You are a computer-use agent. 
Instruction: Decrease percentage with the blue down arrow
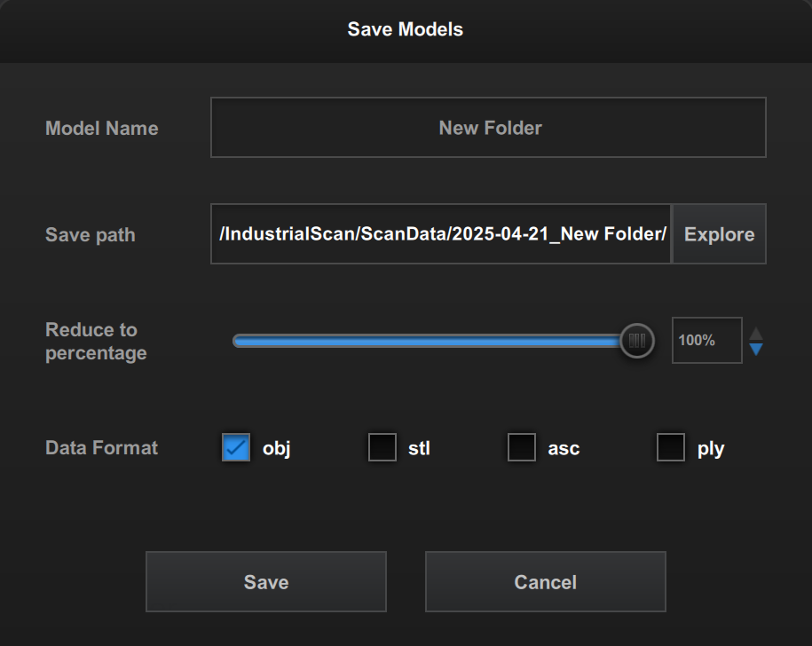tap(756, 350)
